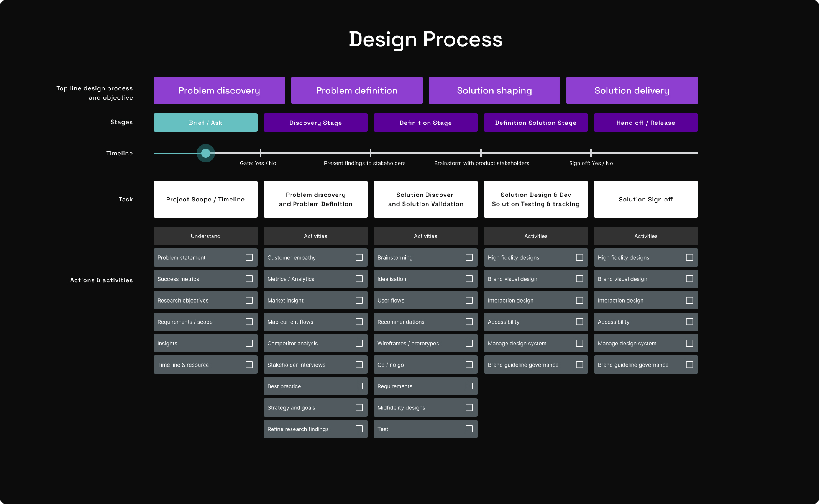Click the Understand column header

pyautogui.click(x=205, y=236)
